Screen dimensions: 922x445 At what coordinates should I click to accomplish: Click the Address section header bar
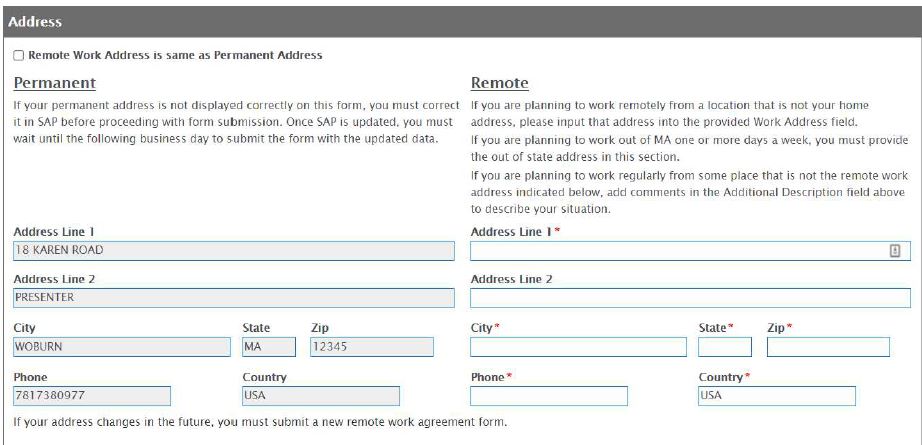[x=460, y=20]
